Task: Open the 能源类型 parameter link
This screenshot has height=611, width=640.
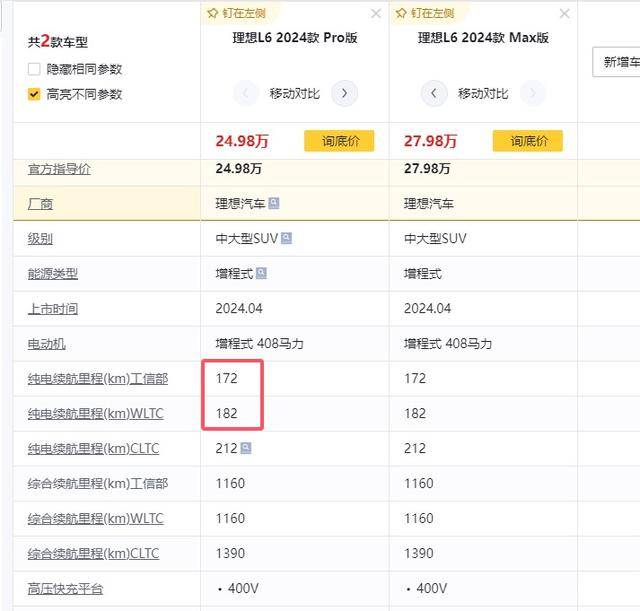Action: [x=53, y=273]
